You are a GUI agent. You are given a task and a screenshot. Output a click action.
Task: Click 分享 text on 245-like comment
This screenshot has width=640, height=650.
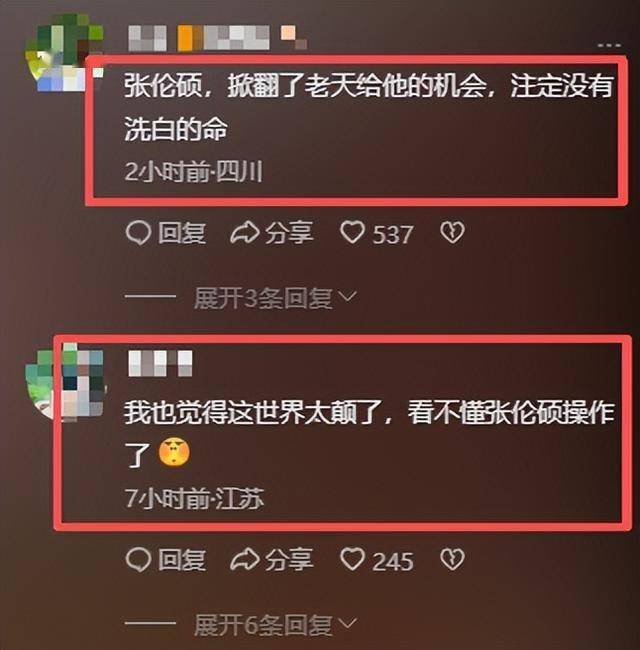pos(289,560)
